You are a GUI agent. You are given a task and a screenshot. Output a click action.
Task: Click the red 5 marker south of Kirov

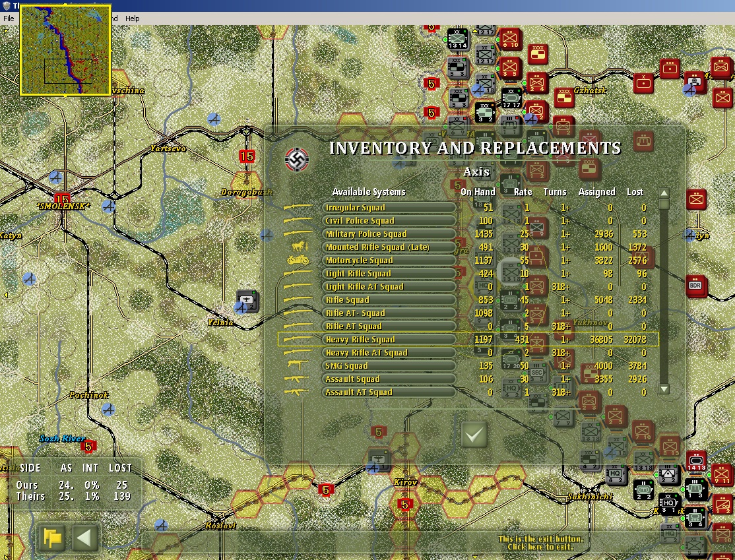[405, 505]
